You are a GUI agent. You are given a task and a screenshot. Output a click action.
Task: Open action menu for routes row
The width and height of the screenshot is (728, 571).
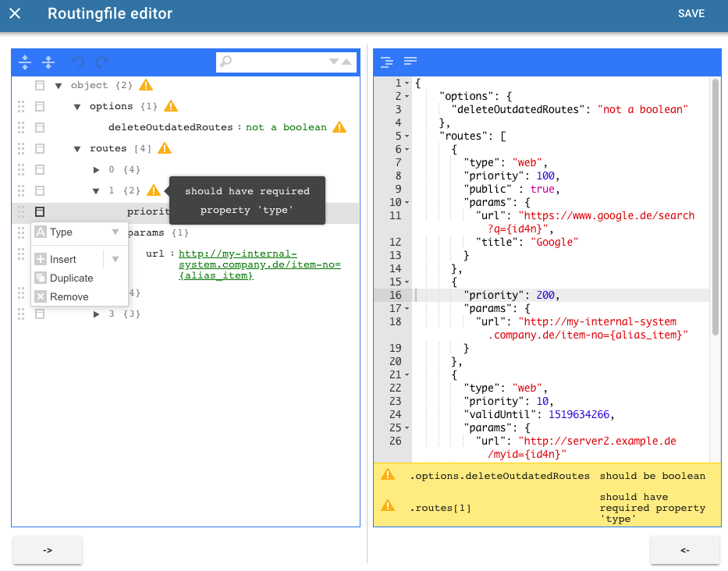40,148
